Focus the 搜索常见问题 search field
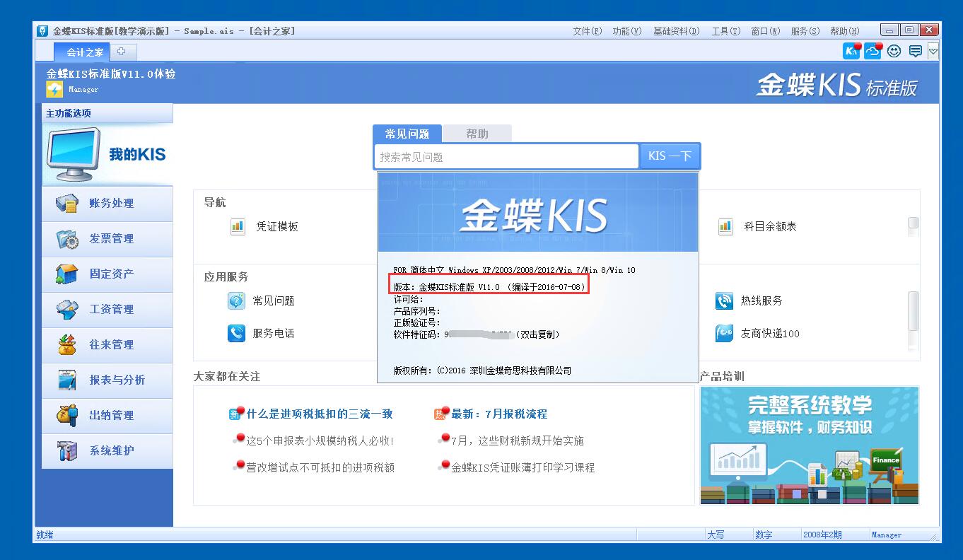The image size is (963, 560). tap(506, 156)
